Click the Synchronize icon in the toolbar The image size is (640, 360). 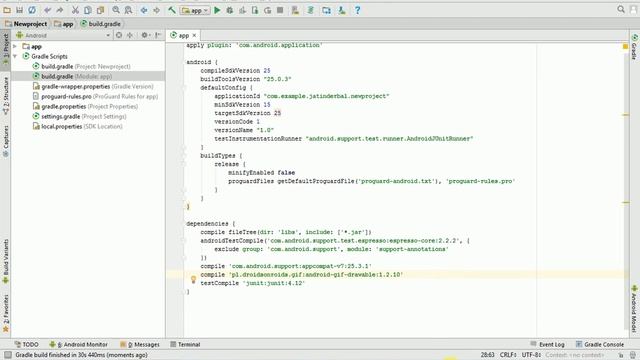(x=32, y=10)
